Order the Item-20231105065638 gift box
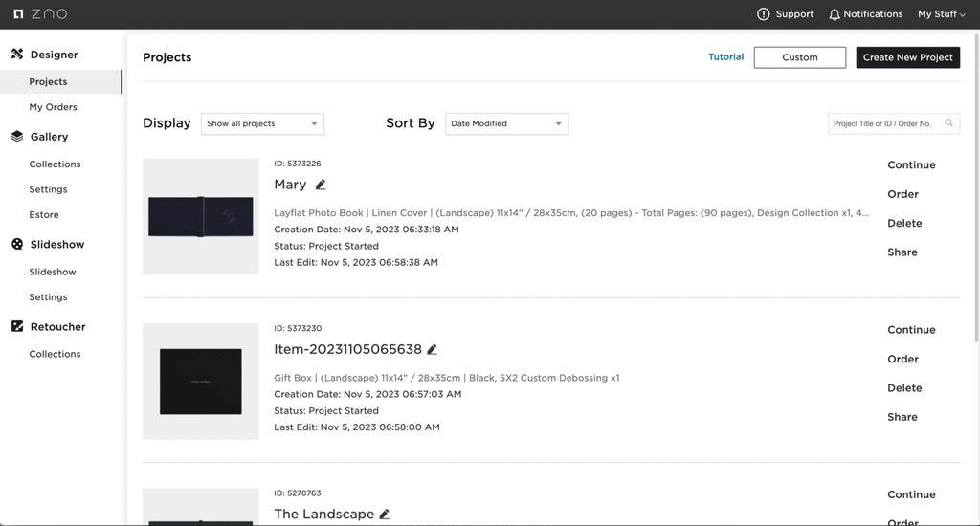This screenshot has height=526, width=980. click(903, 360)
